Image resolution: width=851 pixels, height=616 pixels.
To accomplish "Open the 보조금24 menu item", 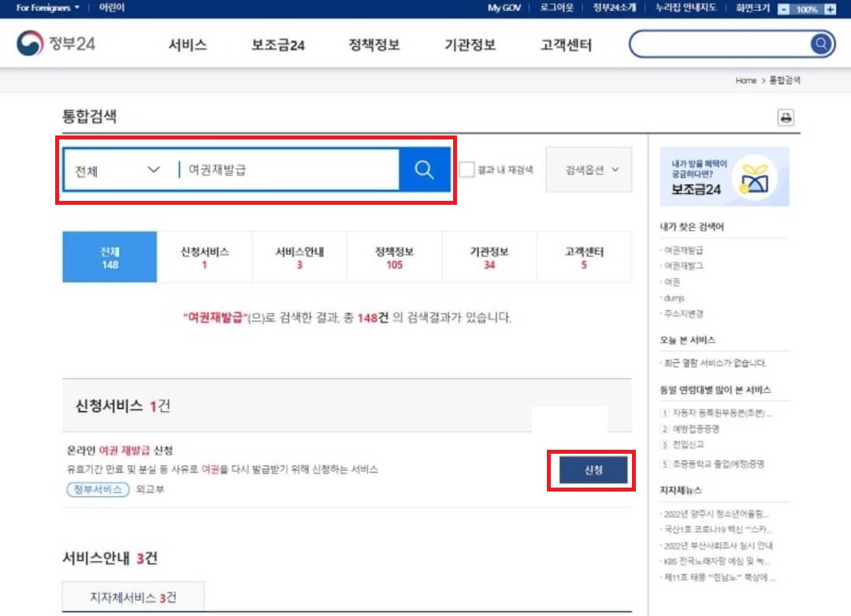I will click(277, 45).
